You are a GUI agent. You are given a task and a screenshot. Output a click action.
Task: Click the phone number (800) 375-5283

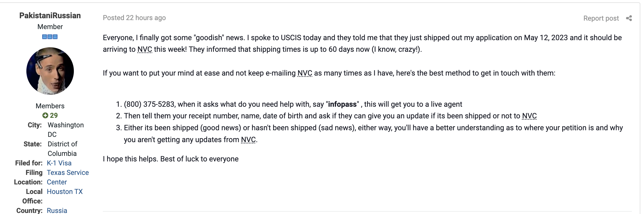click(149, 104)
